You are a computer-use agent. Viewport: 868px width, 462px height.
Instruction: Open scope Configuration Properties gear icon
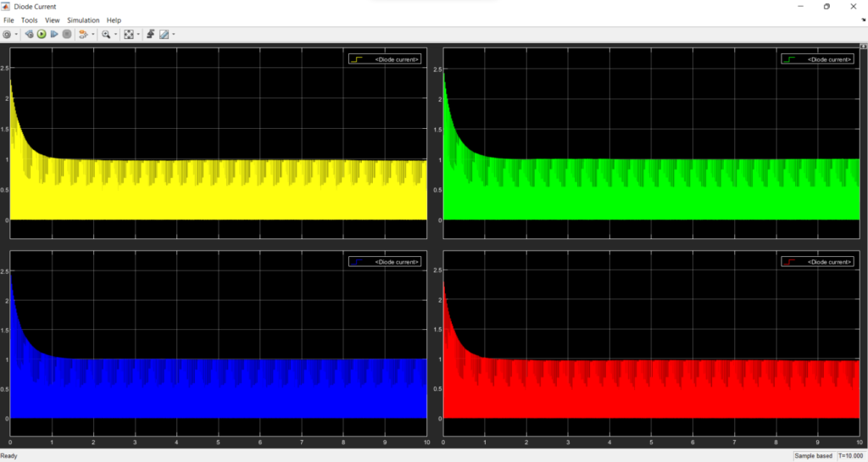[7, 34]
